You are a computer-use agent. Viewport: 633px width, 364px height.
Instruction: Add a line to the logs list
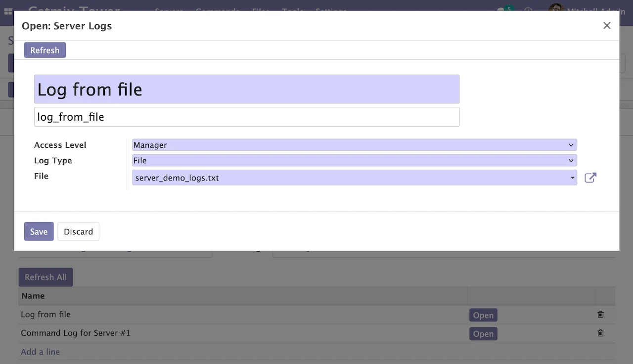click(40, 352)
